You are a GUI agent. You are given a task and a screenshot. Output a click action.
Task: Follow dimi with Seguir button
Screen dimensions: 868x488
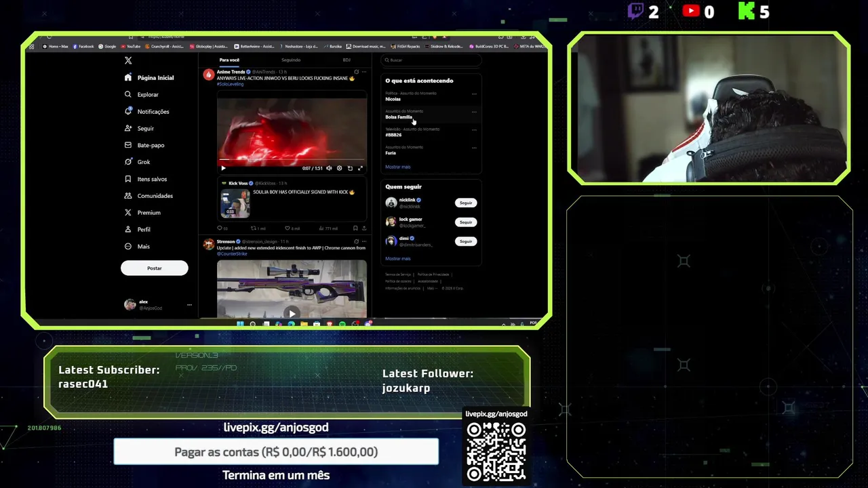click(x=466, y=241)
